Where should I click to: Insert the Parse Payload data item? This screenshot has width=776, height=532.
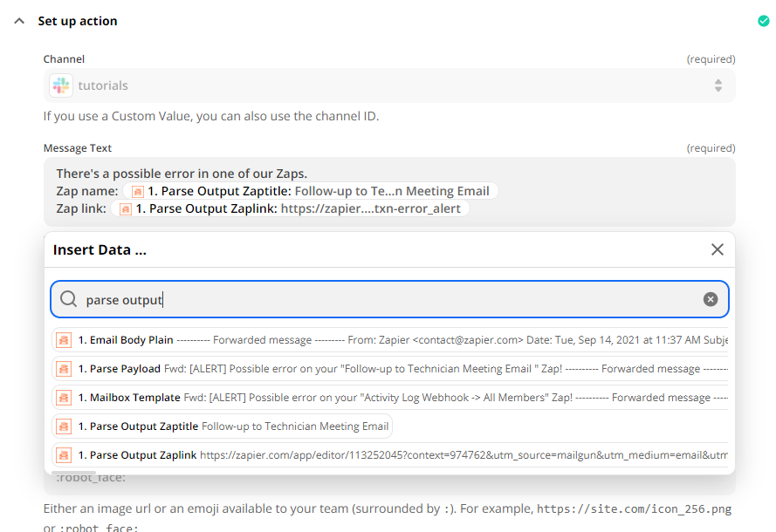click(390, 369)
